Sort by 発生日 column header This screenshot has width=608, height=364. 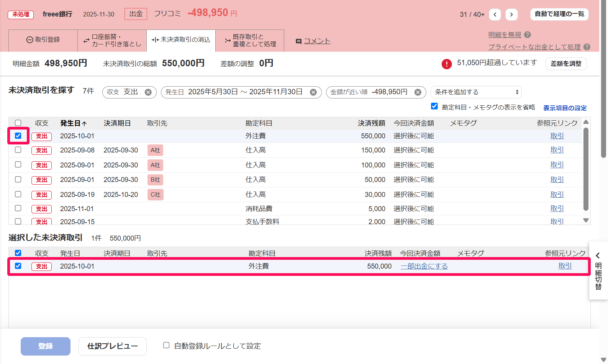(74, 123)
